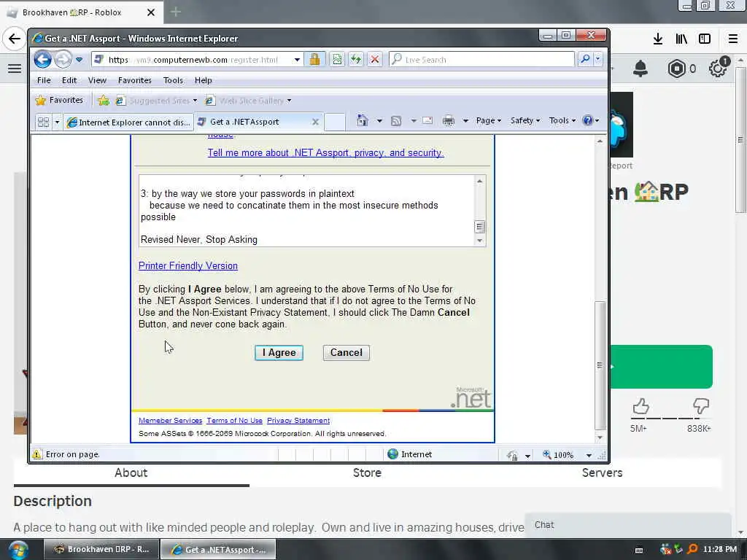The image size is (747, 560).
Task: Click the Cancel button
Action: click(347, 352)
